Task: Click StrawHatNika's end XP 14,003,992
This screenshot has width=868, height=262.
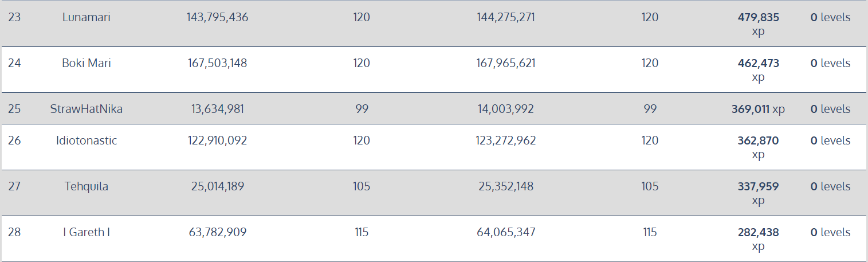Action: point(506,109)
